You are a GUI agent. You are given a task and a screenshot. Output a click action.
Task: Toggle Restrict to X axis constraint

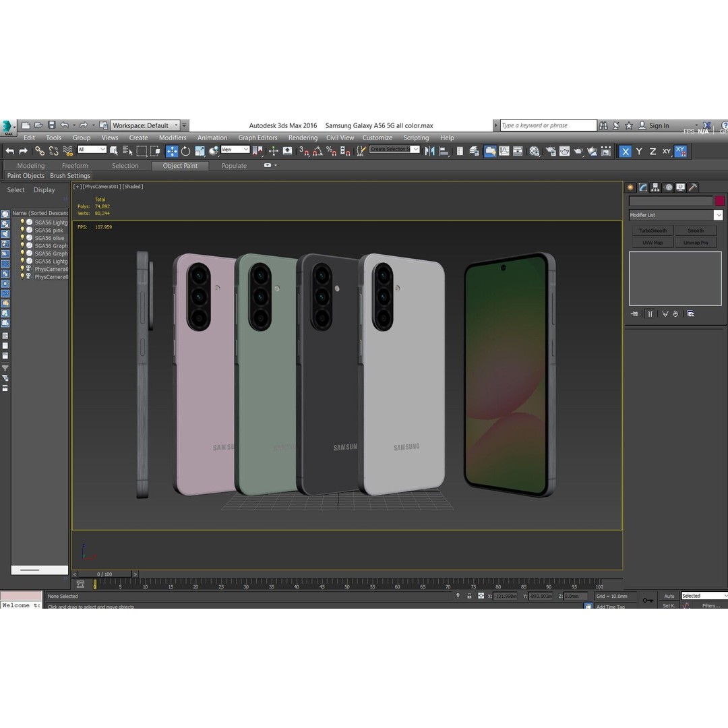coord(626,152)
